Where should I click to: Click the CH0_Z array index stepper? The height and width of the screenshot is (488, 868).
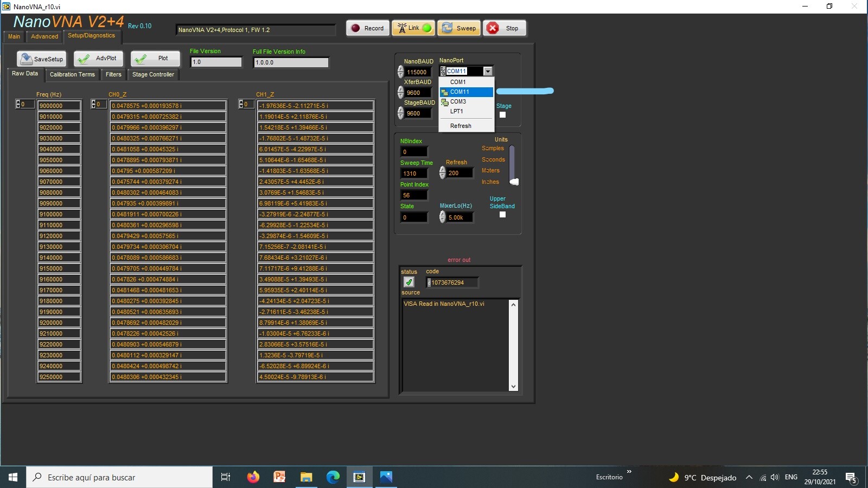93,104
